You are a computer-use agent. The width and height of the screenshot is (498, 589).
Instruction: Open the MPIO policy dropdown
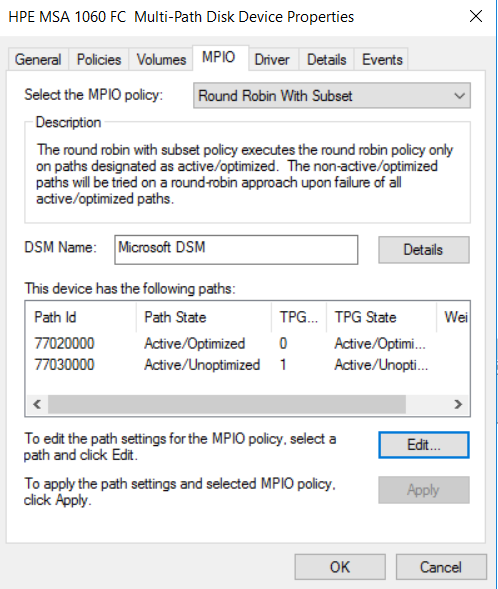pos(332,96)
